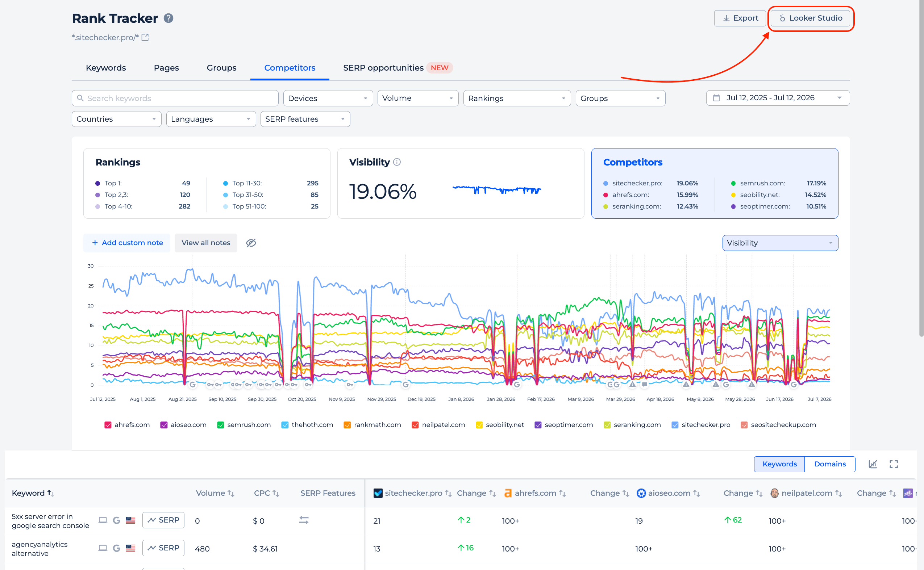Toggle neilpatel.com legend checkbox
Viewport: 924px width, 570px height.
click(x=415, y=425)
